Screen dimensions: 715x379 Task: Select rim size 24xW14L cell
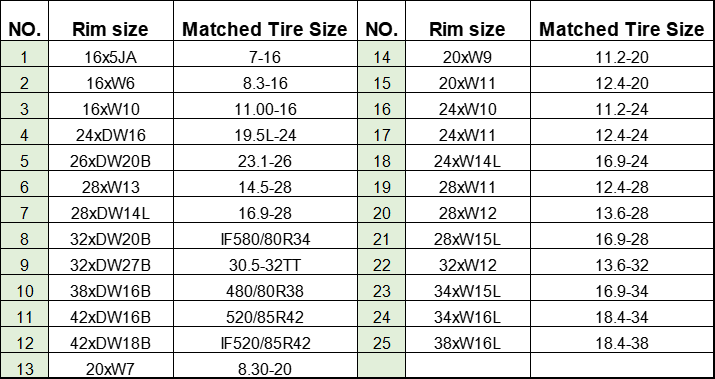[x=468, y=159]
